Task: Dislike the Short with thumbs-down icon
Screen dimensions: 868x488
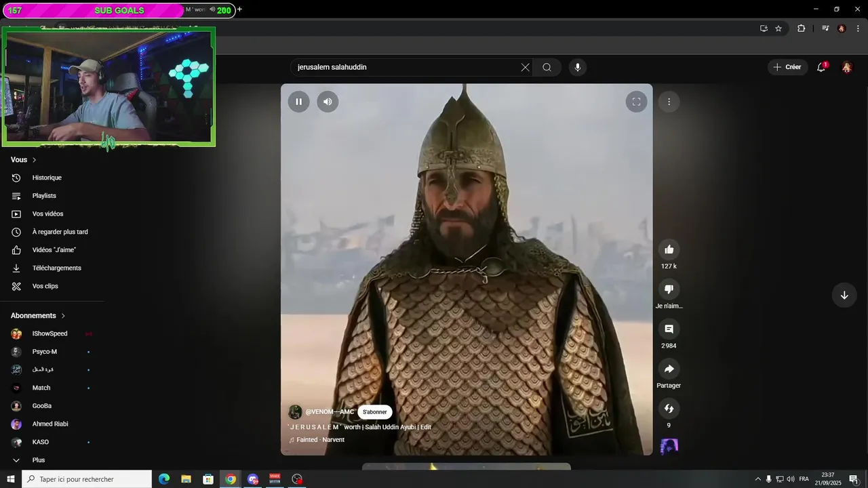Action: [x=669, y=289]
